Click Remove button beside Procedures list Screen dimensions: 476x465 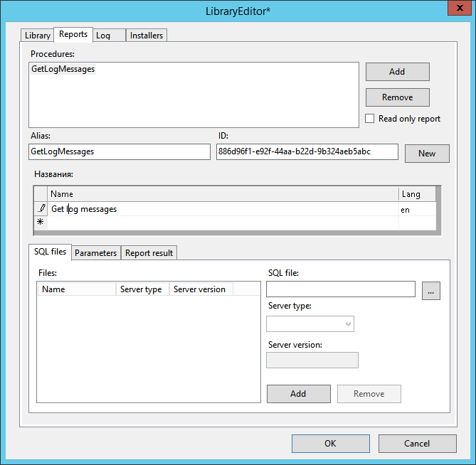(x=397, y=97)
